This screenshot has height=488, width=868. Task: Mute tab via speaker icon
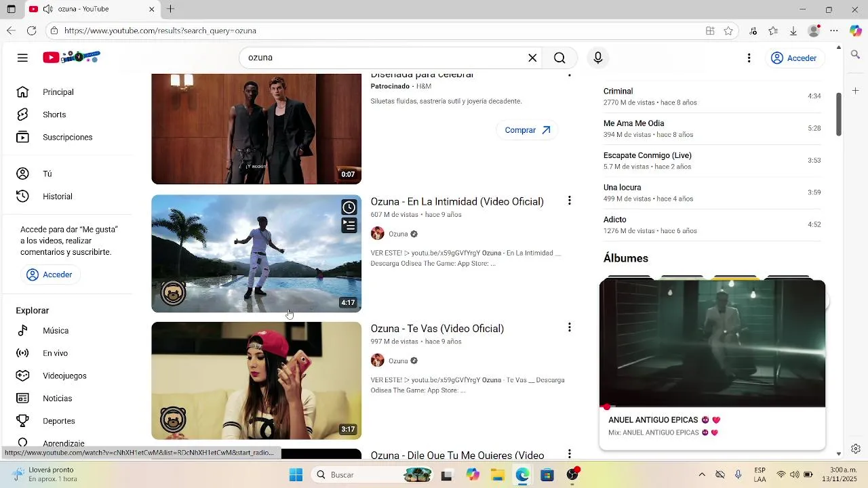point(47,9)
